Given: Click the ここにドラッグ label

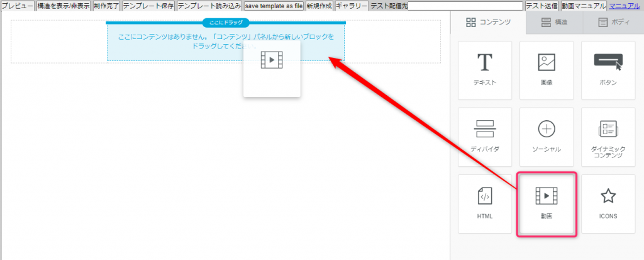Looking at the screenshot, I should pyautogui.click(x=226, y=23).
